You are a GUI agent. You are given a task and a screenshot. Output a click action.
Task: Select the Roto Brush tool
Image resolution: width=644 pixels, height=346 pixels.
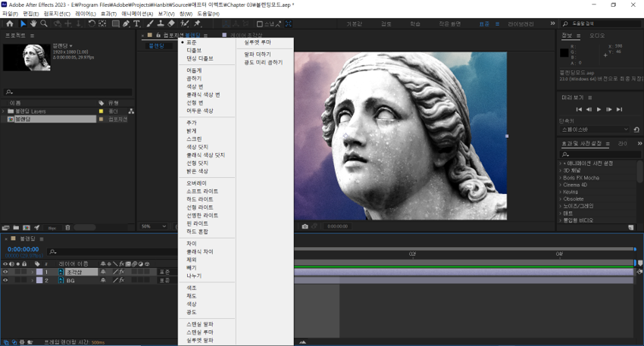(185, 23)
